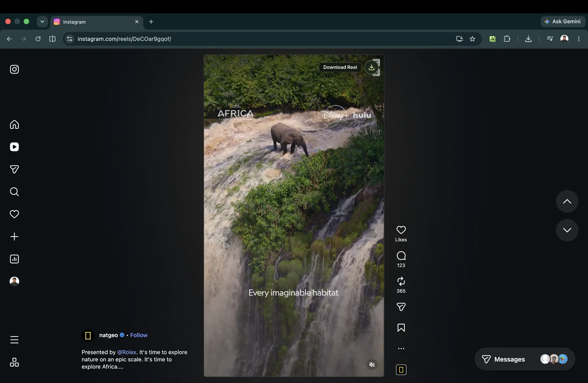Viewport: 588px width, 383px height.
Task: Go to next reel with down chevron
Action: point(567,230)
